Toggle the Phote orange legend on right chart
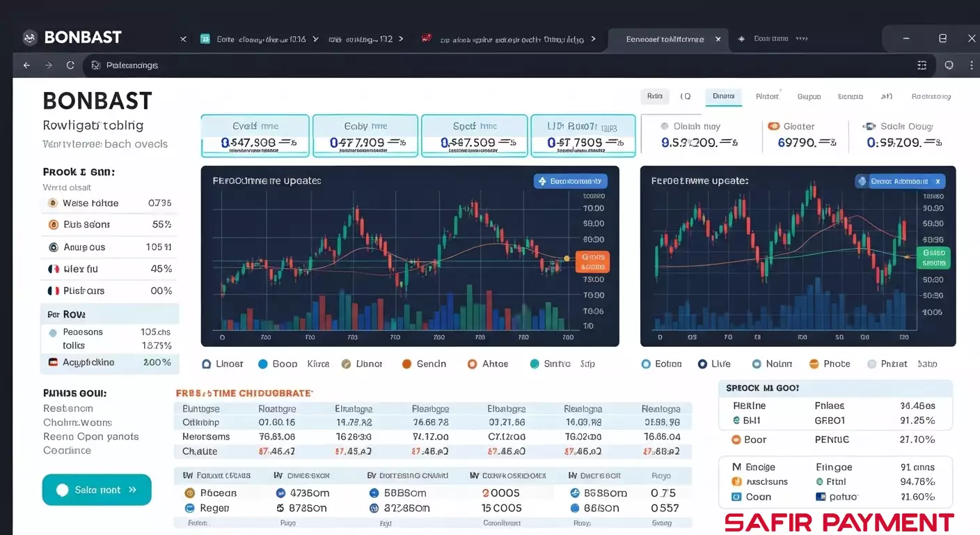Screen dimensions: 980x535 829,364
